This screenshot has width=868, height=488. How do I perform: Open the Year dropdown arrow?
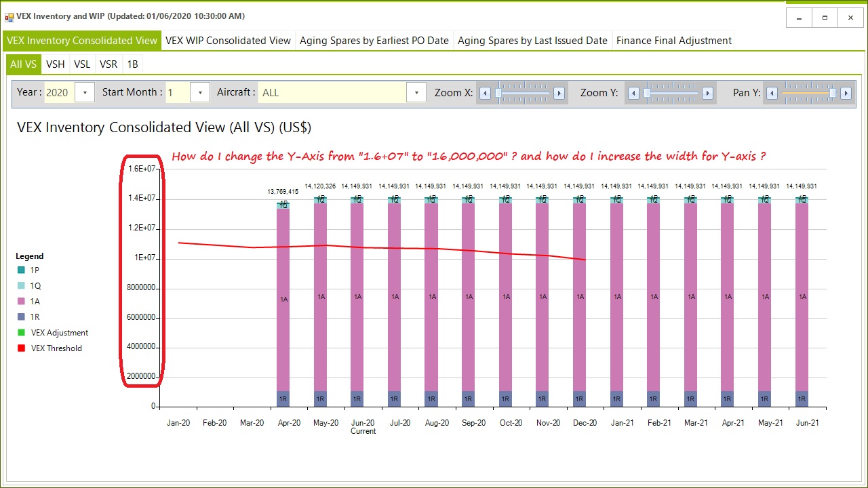click(x=85, y=93)
